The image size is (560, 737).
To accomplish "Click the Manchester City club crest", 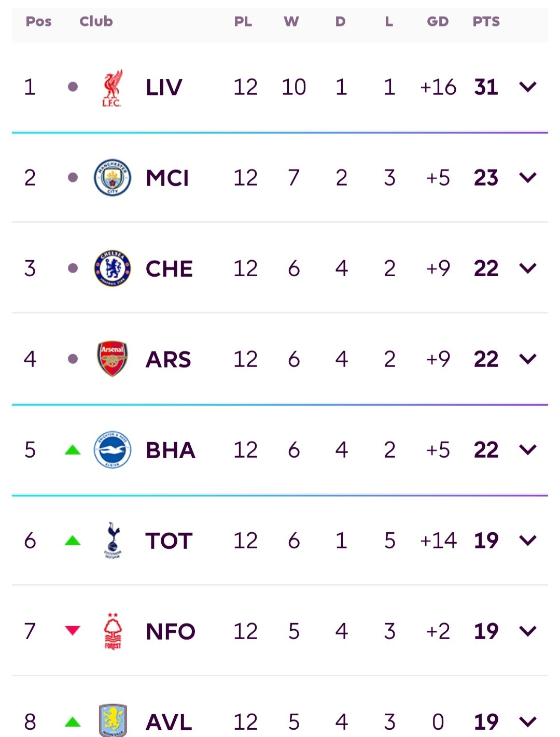I will pos(112,178).
